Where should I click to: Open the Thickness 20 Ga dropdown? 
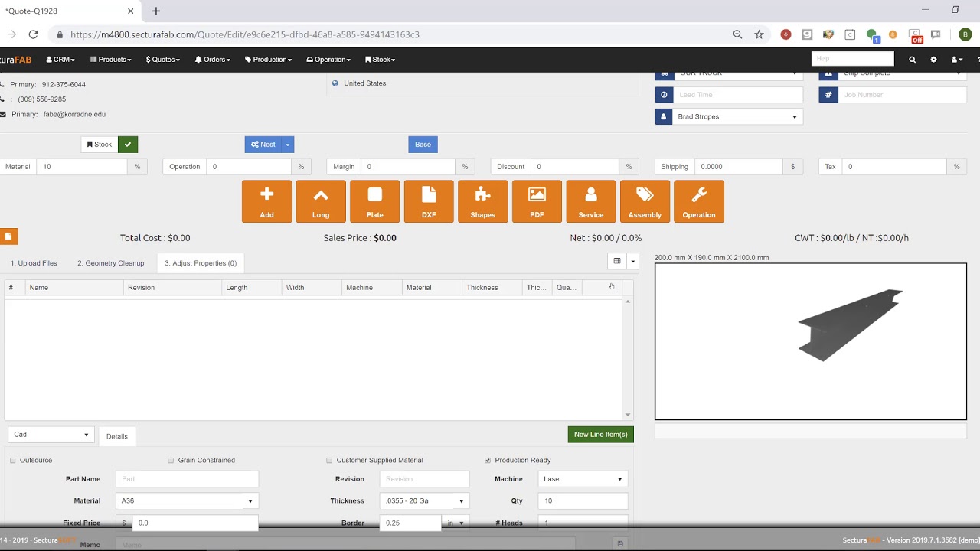424,501
